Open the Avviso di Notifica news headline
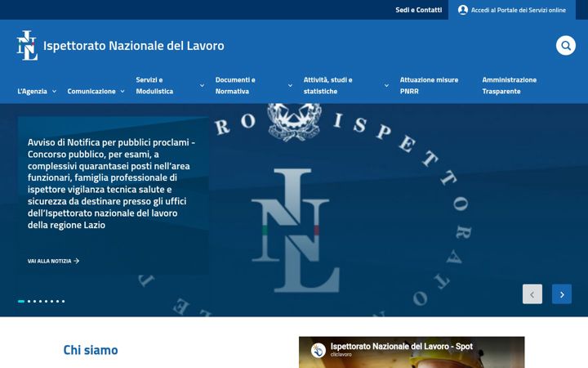This screenshot has height=368, width=588. click(x=111, y=183)
